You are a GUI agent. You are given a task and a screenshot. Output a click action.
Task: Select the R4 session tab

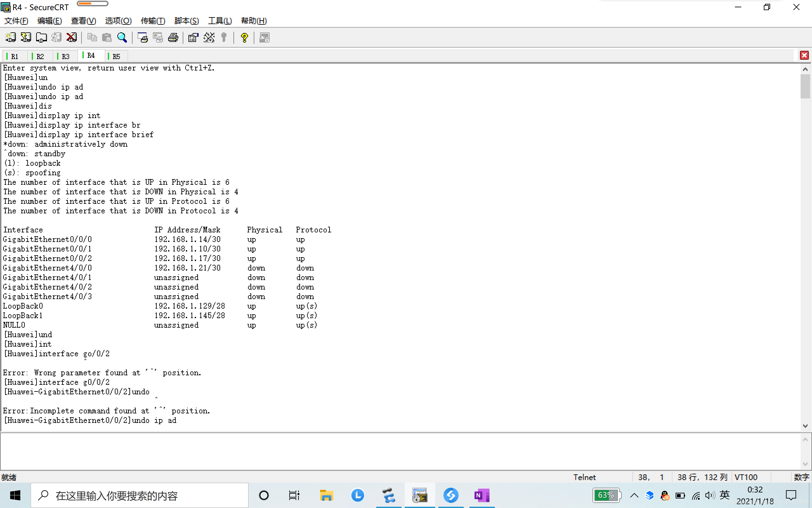pos(91,56)
